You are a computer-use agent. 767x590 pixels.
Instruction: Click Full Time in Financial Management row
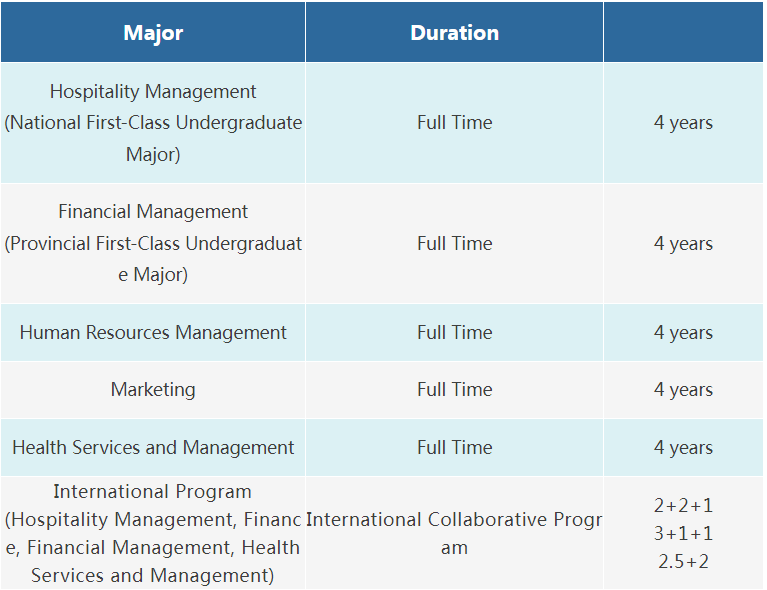pos(454,243)
